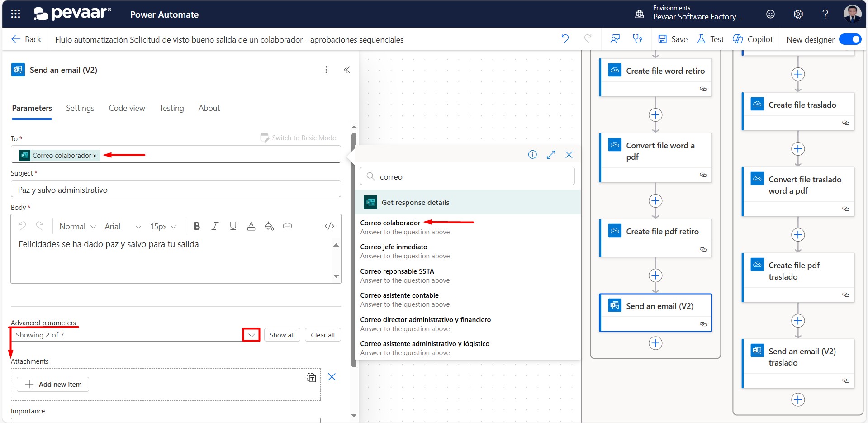Switch to the Settings tab
868x423 pixels.
[80, 108]
